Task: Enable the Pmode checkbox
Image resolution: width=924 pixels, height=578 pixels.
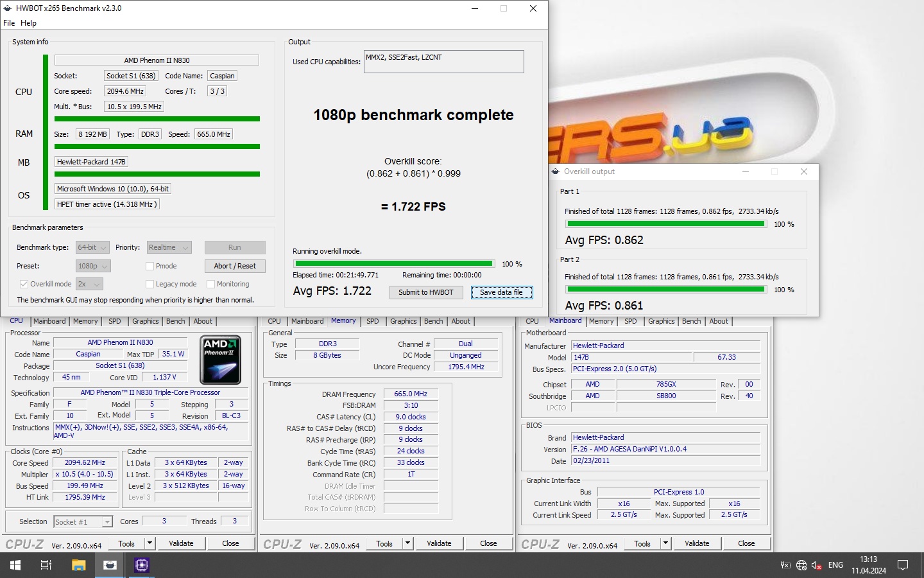Action: pyautogui.click(x=150, y=266)
